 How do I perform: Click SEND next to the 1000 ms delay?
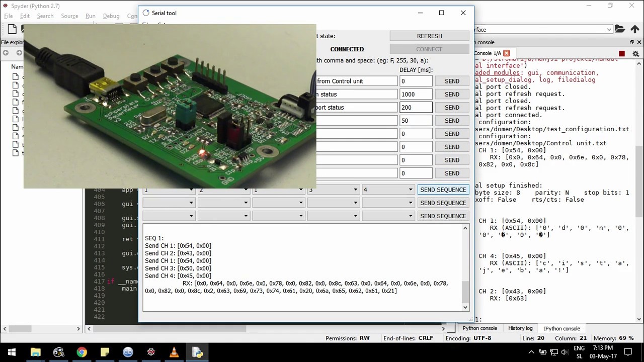point(452,94)
